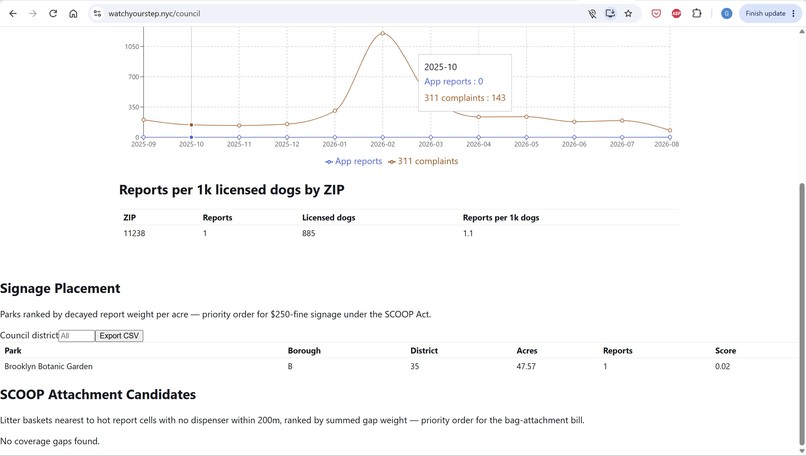
Task: Select the 47.57 acres value
Action: coord(526,367)
